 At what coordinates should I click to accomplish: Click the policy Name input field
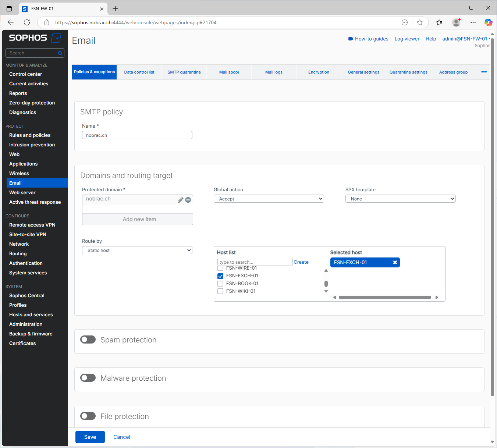[137, 135]
